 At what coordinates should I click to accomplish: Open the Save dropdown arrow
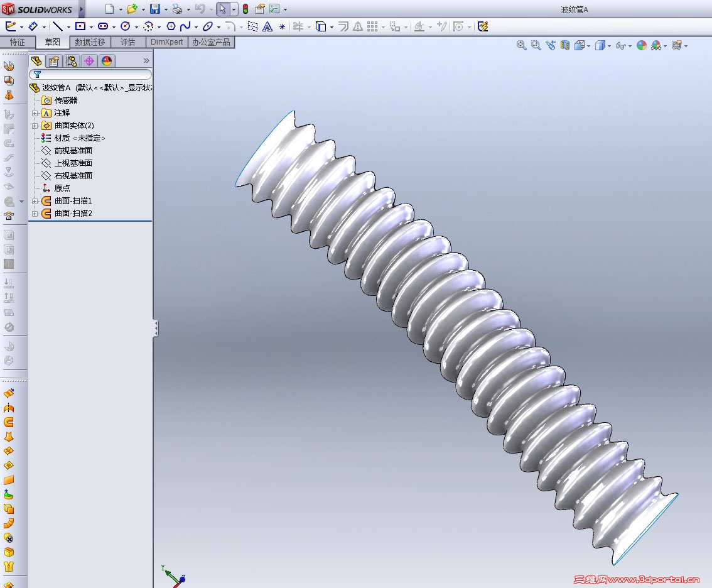point(166,9)
